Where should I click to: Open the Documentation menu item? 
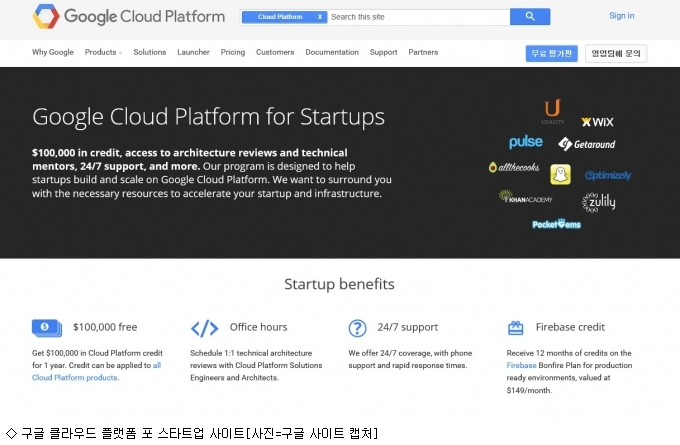[332, 52]
